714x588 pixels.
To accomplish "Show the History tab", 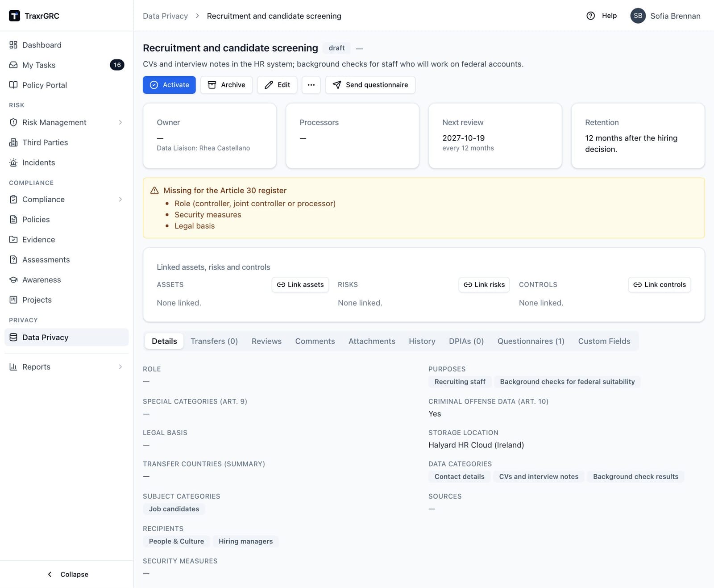I will [x=422, y=341].
